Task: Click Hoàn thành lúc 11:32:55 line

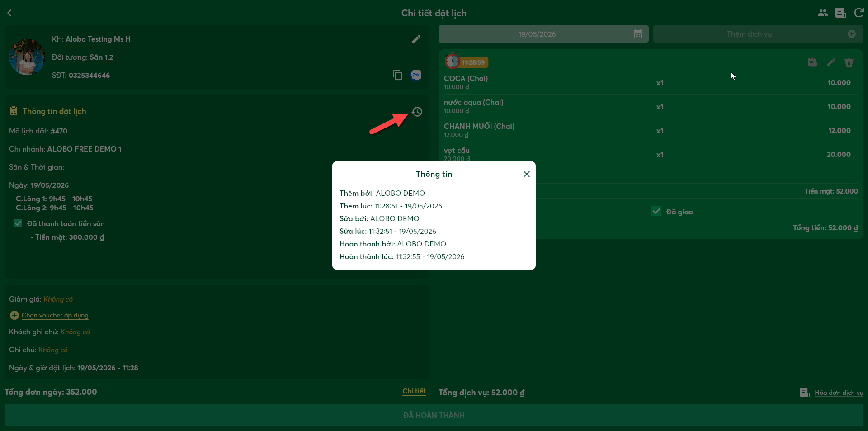Action: [x=402, y=256]
